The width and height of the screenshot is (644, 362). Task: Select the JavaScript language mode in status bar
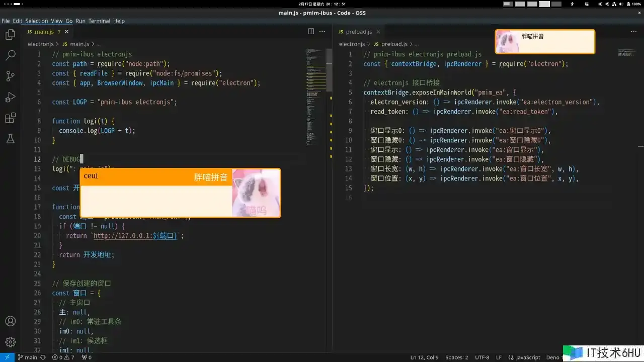coord(528,357)
